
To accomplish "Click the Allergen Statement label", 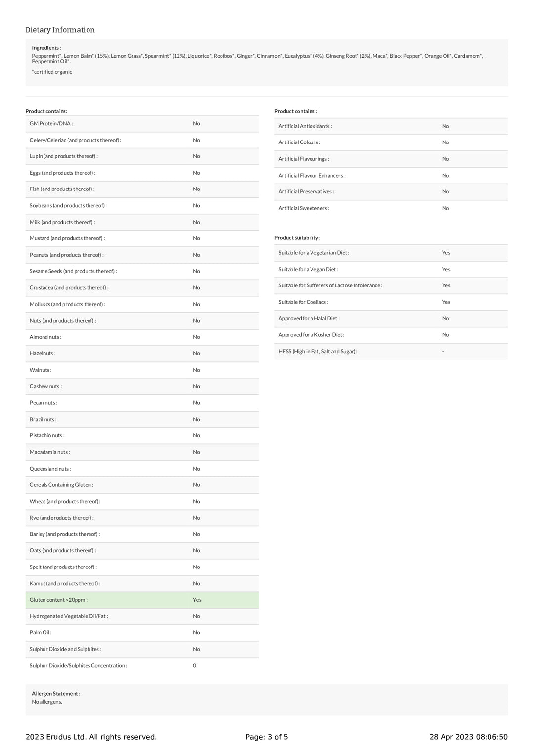I will click(x=56, y=693).
